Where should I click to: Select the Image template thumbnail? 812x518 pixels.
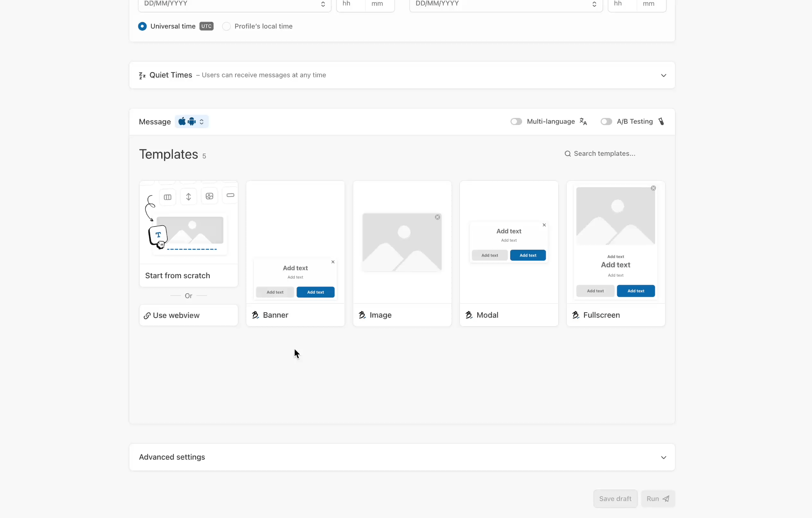click(402, 243)
